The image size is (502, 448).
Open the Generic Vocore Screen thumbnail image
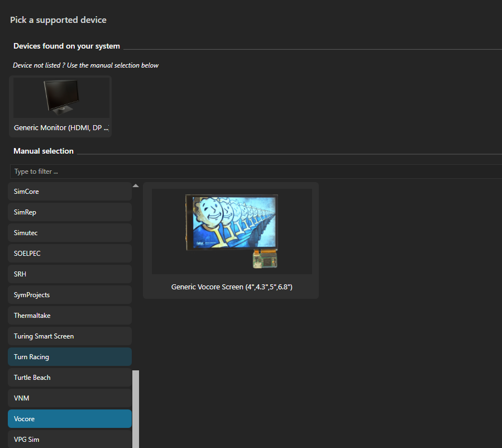pyautogui.click(x=232, y=231)
